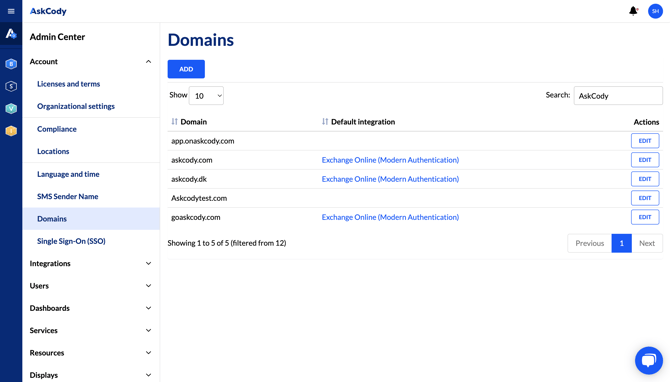Open SMS Sender Name settings
This screenshot has width=670, height=382.
click(68, 196)
